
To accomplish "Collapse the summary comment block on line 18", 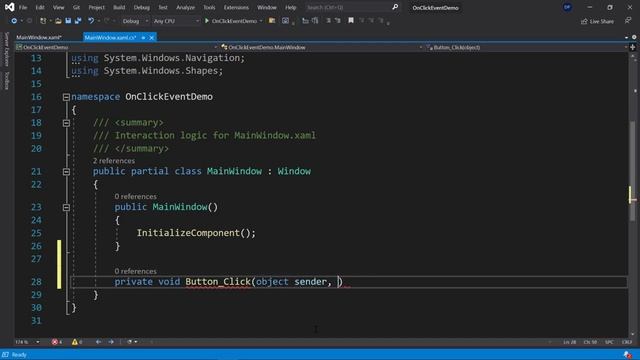I will [66, 123].
